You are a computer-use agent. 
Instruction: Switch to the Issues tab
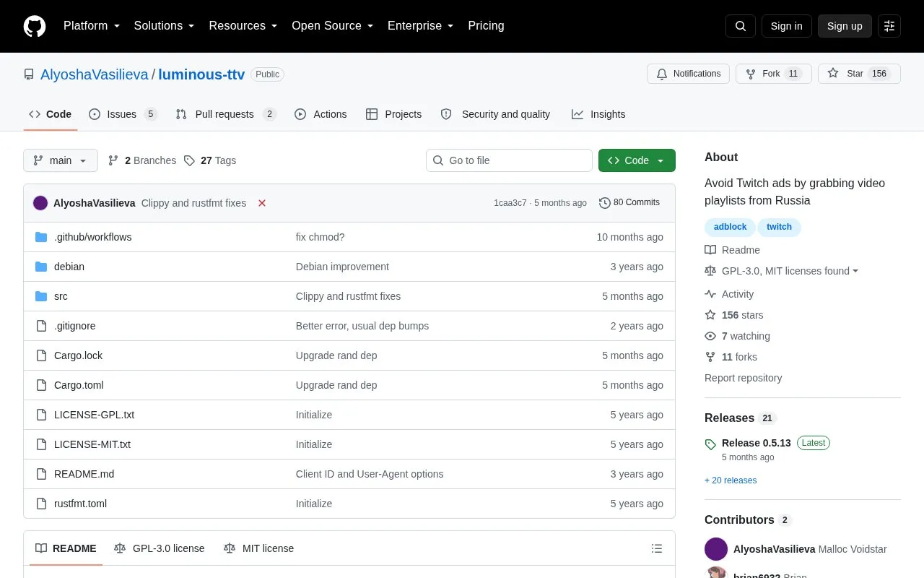point(123,114)
